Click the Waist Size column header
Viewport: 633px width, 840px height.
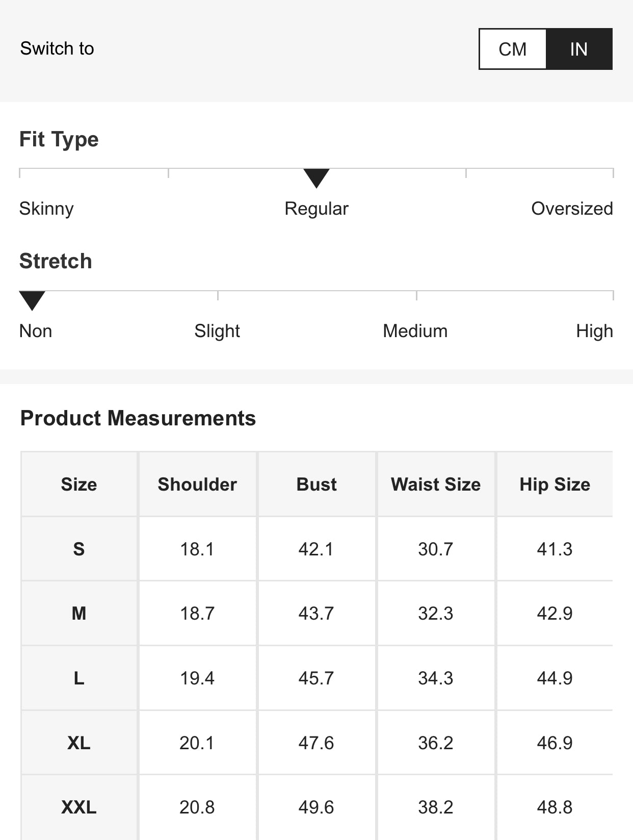436,484
